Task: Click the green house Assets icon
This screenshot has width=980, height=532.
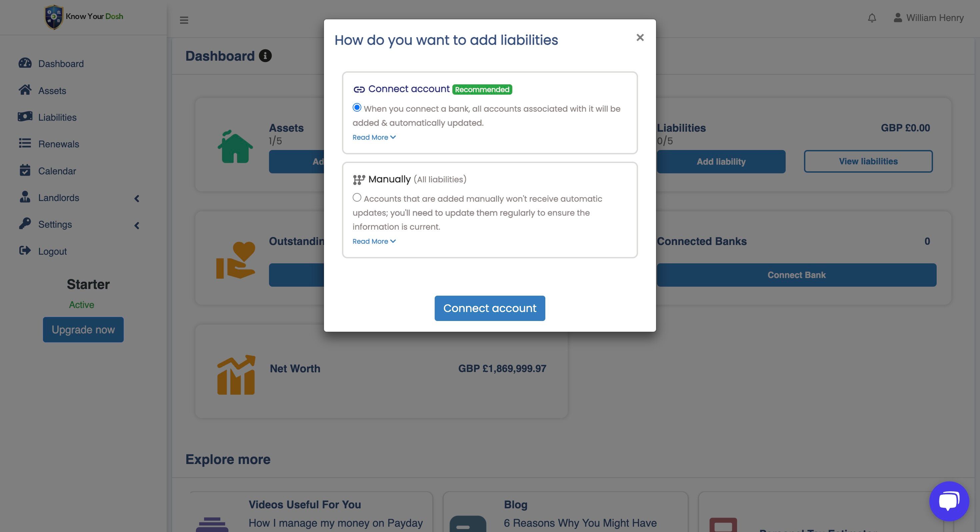Action: tap(235, 147)
